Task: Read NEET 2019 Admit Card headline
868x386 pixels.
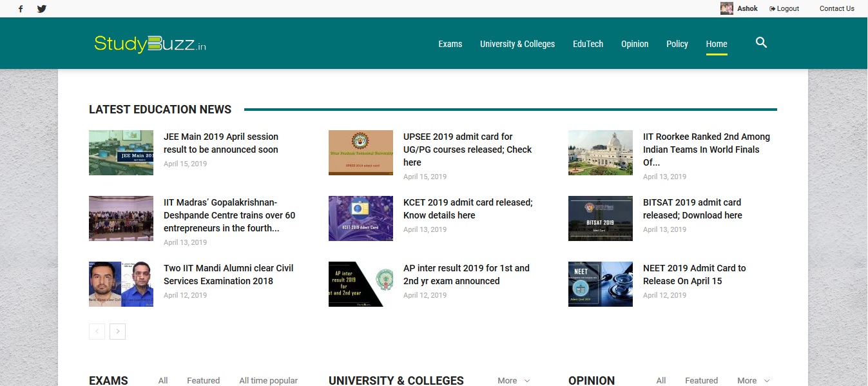Action: 695,275
